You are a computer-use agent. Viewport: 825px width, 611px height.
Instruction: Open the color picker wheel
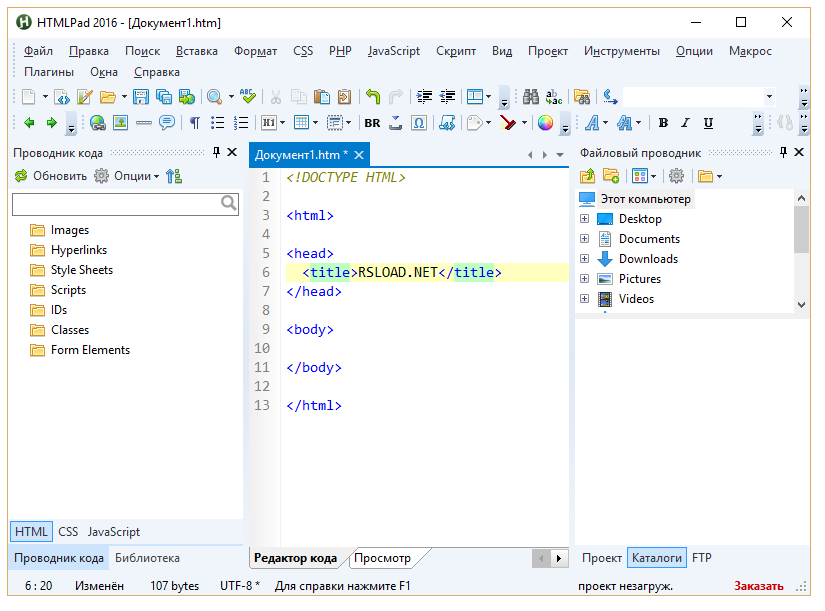pyautogui.click(x=545, y=123)
